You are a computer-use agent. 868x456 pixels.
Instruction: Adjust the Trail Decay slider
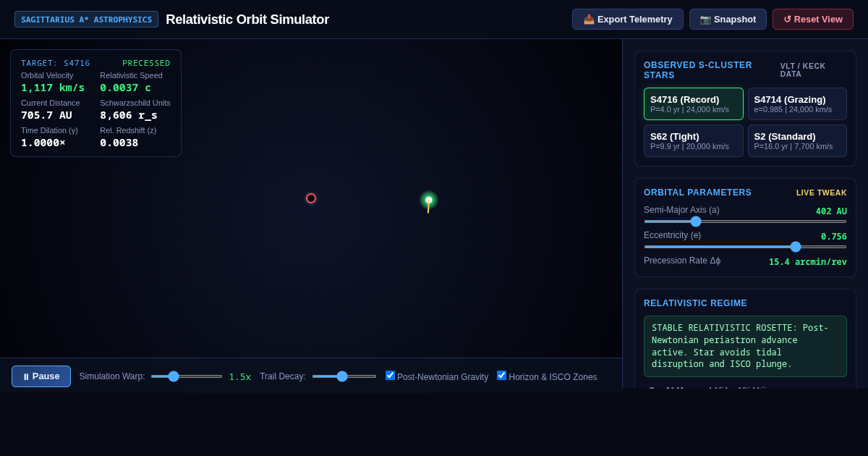tap(344, 376)
